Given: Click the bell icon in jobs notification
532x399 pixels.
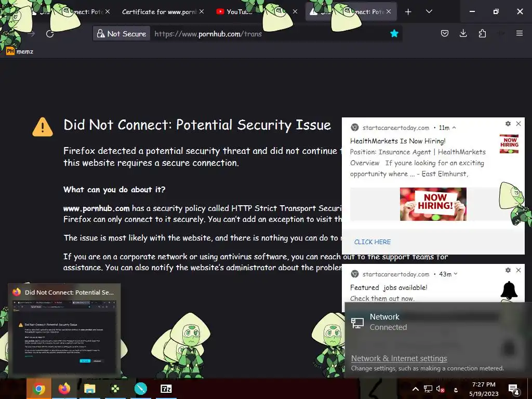Looking at the screenshot, I should click(x=509, y=290).
